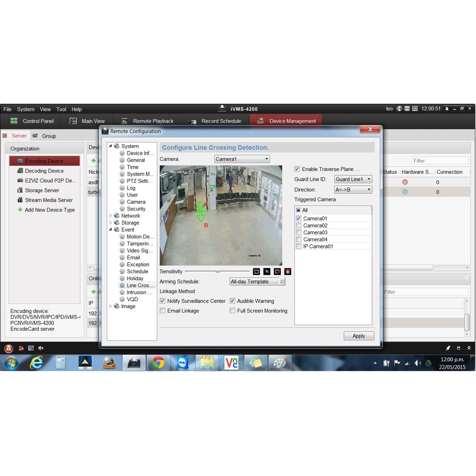Viewport: 476px width, 476px height.
Task: Click the red speaker mute icon in bottom bar
Action: pyautogui.click(x=40, y=348)
